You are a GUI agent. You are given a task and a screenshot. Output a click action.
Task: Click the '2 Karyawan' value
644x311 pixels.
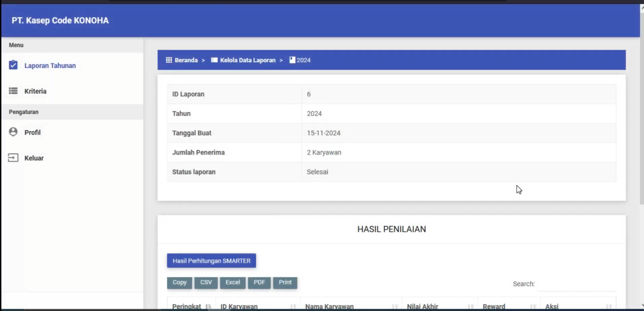coord(324,152)
